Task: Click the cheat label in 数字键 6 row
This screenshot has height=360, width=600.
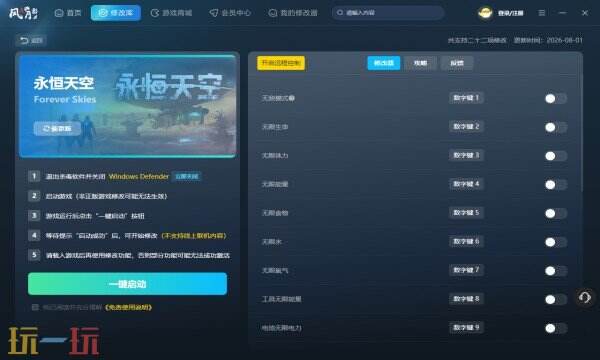Action: tap(272, 242)
